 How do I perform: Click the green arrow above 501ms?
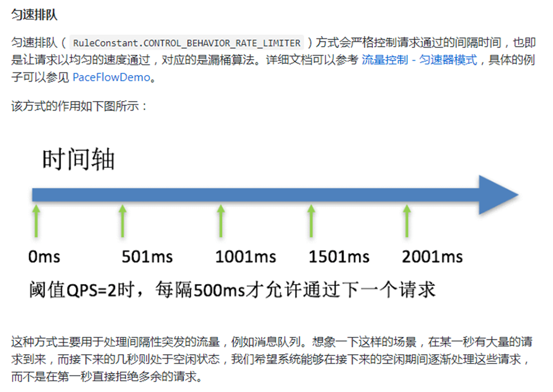point(123,221)
